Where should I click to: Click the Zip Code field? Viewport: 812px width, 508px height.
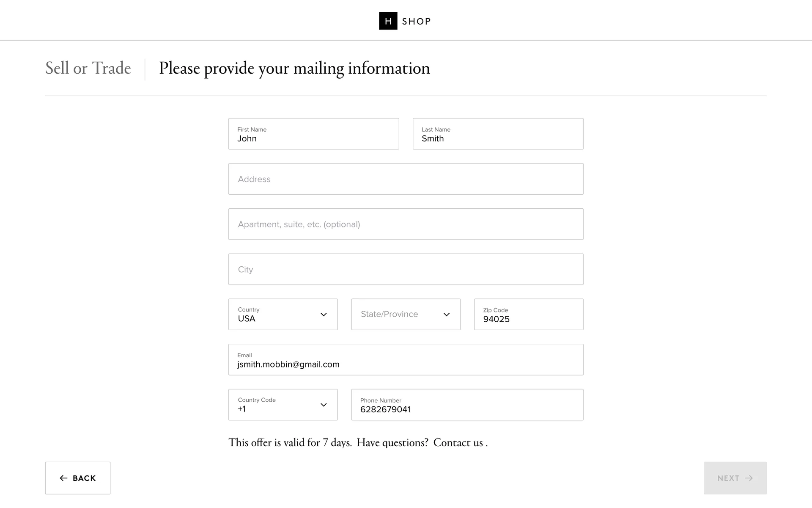[x=528, y=315]
